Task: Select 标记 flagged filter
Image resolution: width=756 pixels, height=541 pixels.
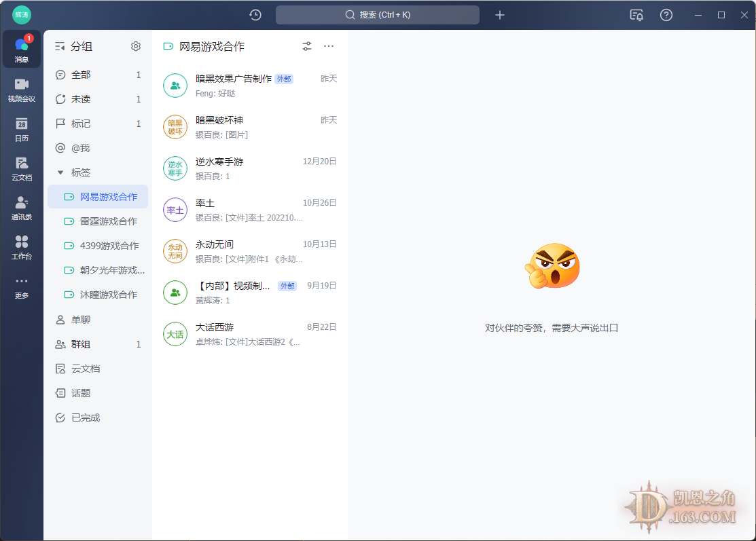Action: point(98,124)
